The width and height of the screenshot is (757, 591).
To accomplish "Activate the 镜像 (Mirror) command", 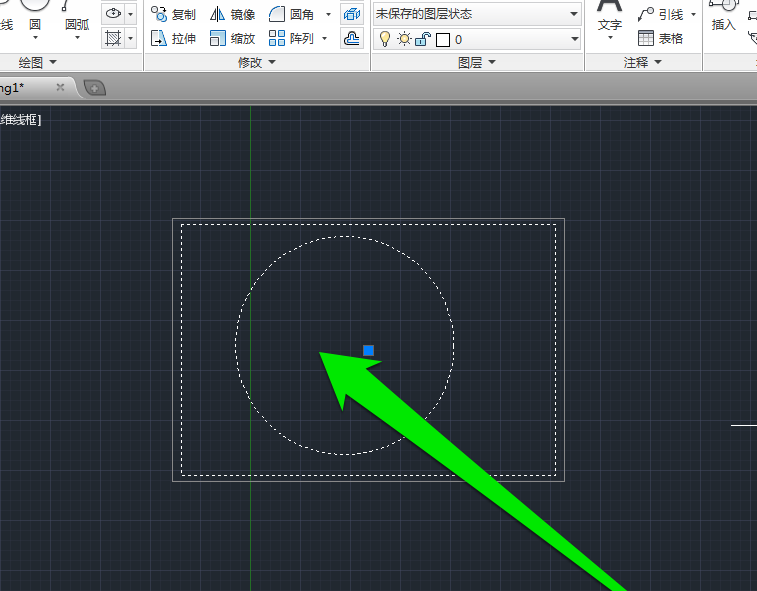I will (232, 14).
